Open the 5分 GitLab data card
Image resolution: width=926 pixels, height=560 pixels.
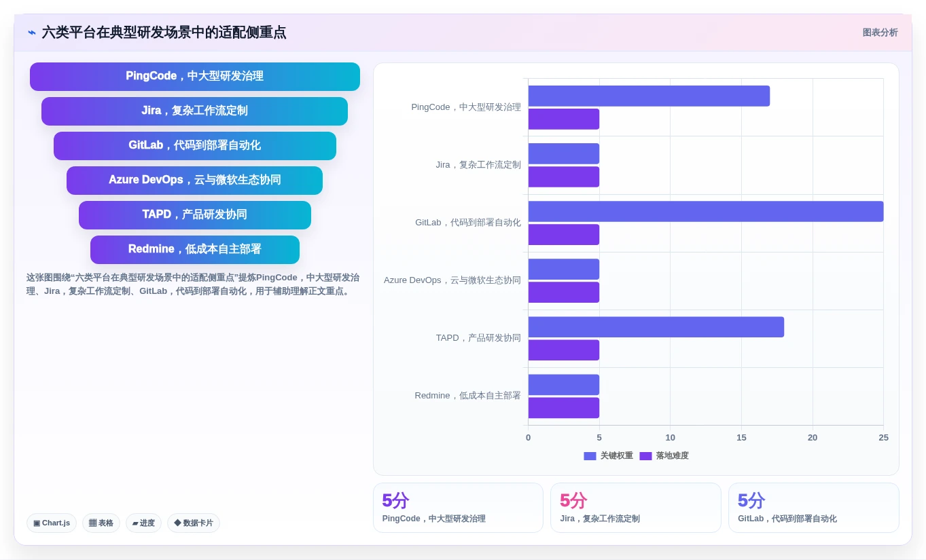pos(814,508)
